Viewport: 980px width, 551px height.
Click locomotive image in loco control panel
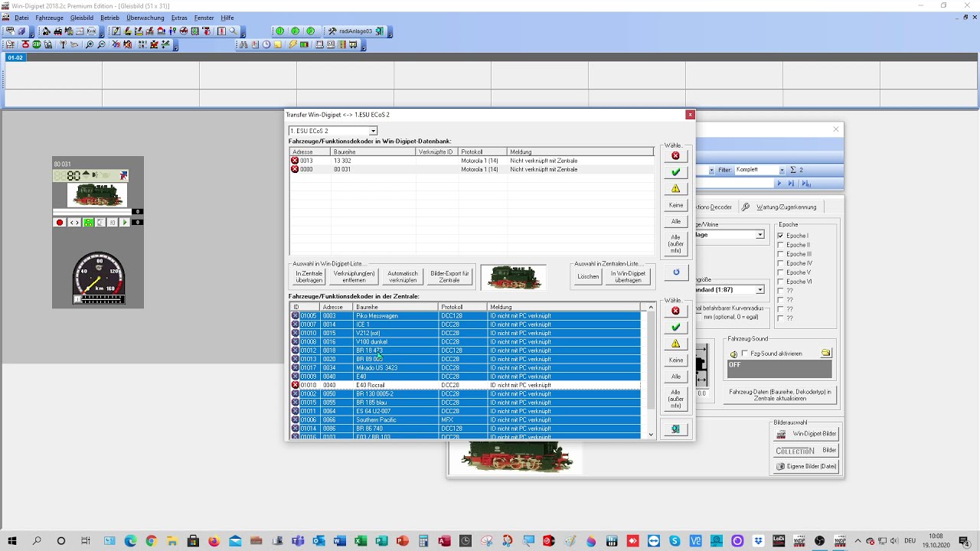click(97, 195)
